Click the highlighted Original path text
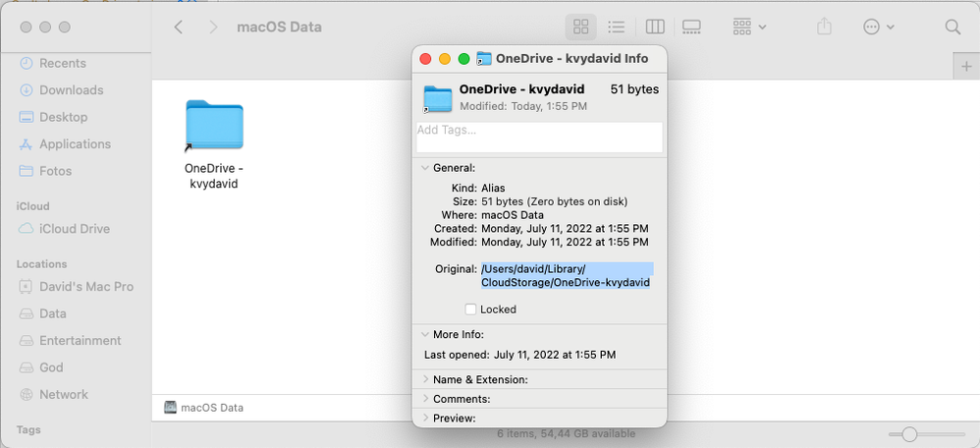The height and width of the screenshot is (448, 980). [x=567, y=276]
